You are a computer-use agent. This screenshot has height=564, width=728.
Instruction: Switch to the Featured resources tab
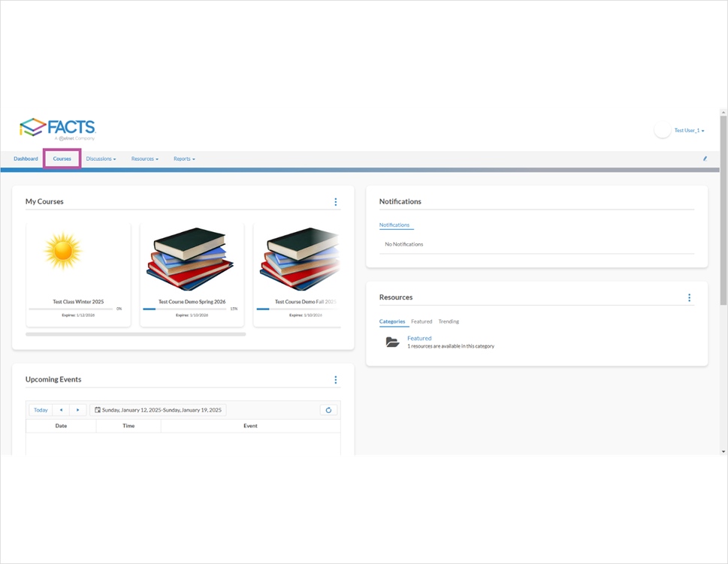(x=421, y=321)
